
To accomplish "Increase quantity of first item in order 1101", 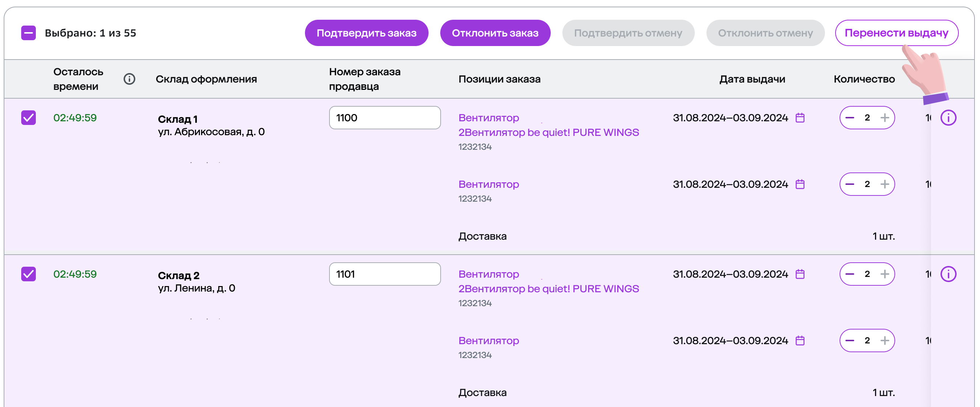I will 885,274.
